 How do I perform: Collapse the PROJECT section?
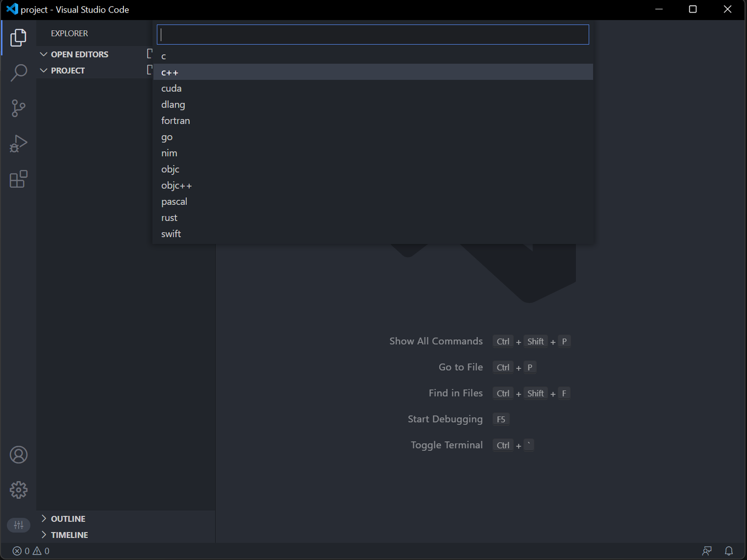[x=67, y=71]
